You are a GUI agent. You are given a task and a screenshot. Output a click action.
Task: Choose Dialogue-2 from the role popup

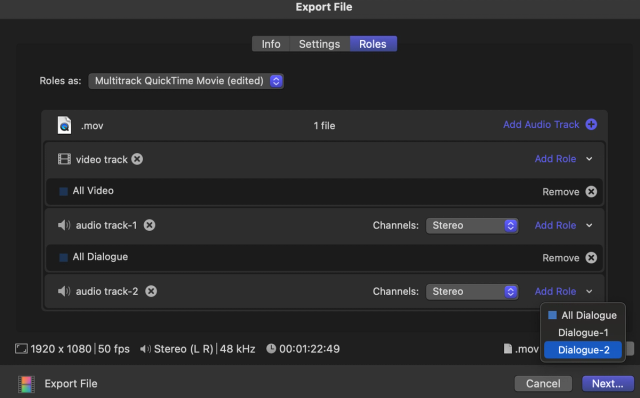point(583,350)
